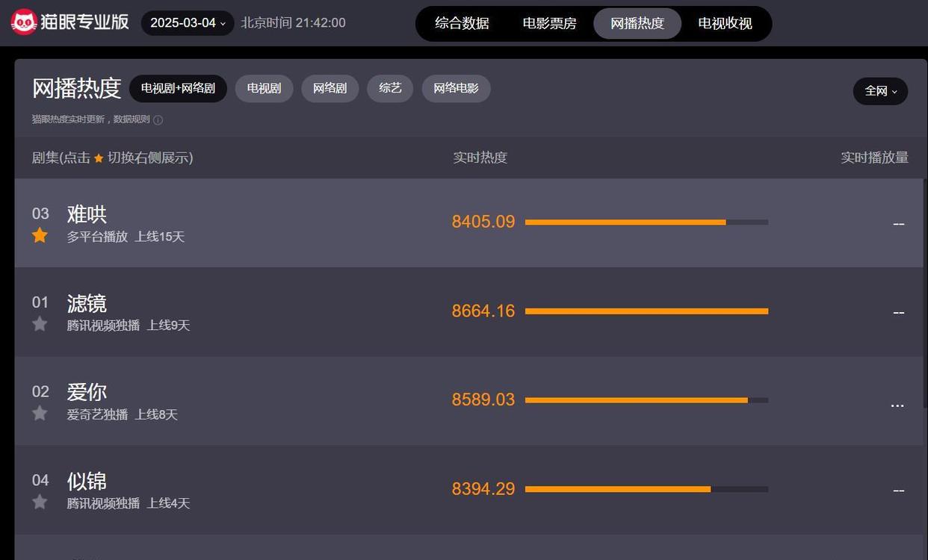
Task: Open the 滤镜 series title
Action: tap(87, 303)
